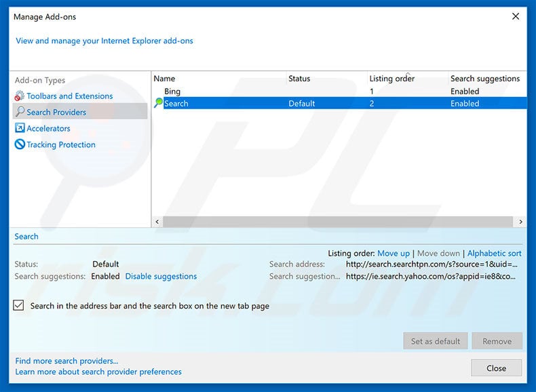
Task: Click Default status of Search provider
Action: click(x=301, y=104)
